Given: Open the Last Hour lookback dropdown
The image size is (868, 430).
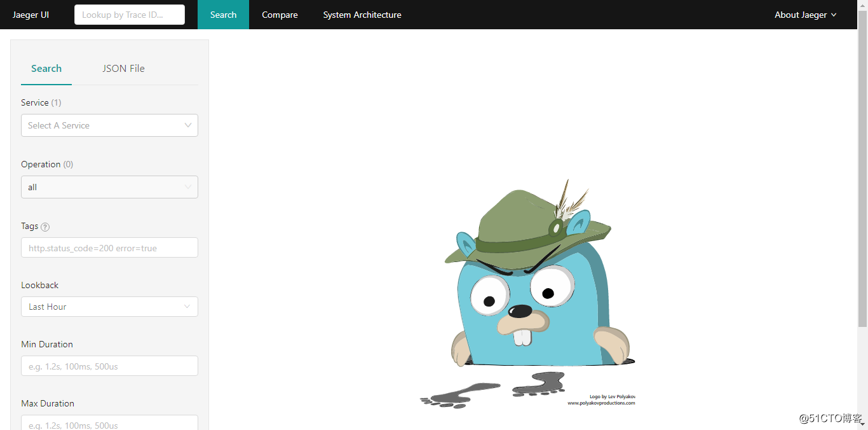Looking at the screenshot, I should tap(109, 307).
